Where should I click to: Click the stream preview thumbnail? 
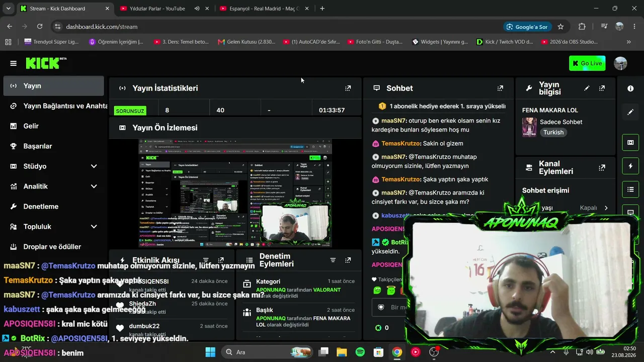pos(235,194)
